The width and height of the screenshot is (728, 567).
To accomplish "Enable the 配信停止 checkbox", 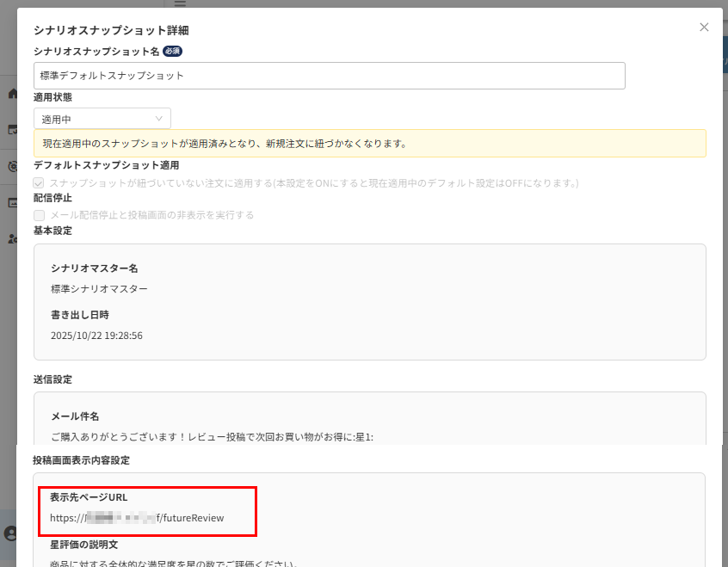I will [39, 214].
